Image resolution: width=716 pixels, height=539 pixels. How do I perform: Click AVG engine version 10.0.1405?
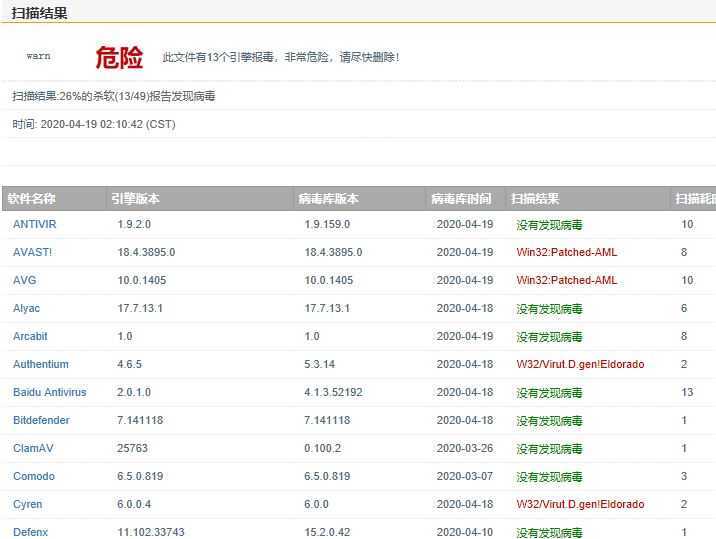point(142,280)
